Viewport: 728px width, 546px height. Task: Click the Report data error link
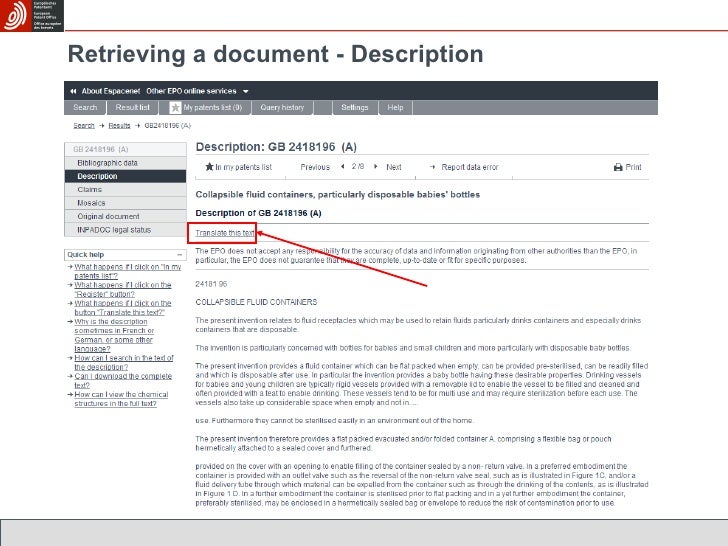(470, 167)
